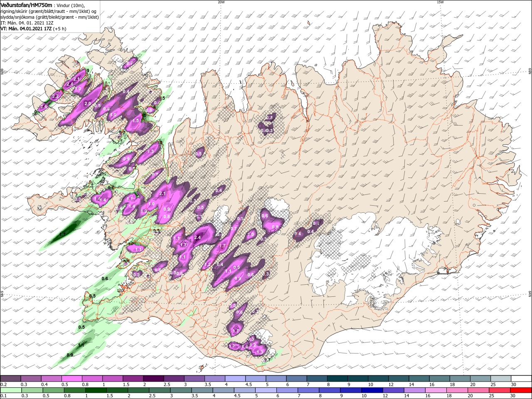
Task: Choose the dark teal swatch above upper-row 8
Action: [337, 379]
